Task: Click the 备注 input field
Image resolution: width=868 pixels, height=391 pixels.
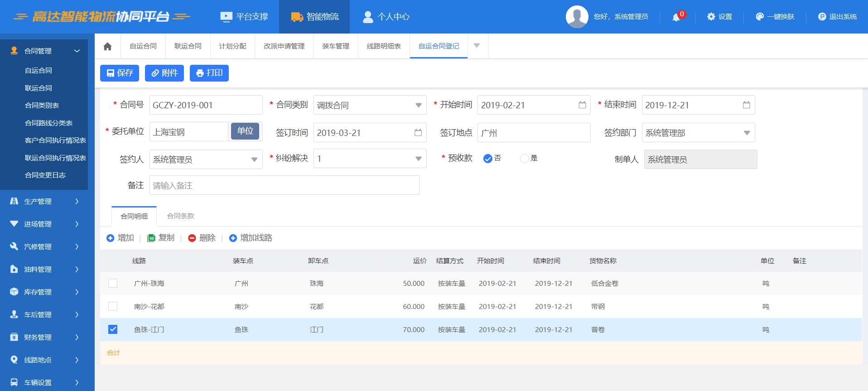Action: [284, 185]
